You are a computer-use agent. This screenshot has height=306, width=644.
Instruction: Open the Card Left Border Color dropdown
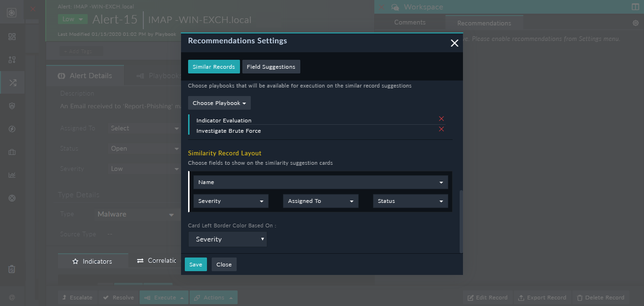click(x=227, y=239)
